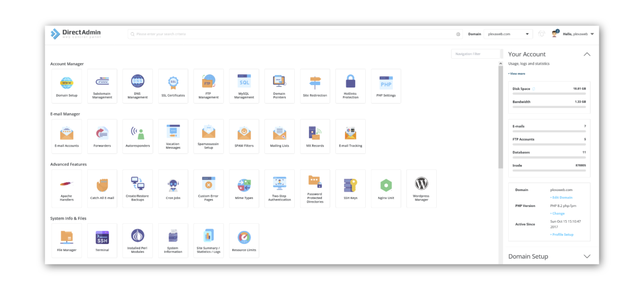Open SSH Keys settings
644x290 pixels.
350,188
